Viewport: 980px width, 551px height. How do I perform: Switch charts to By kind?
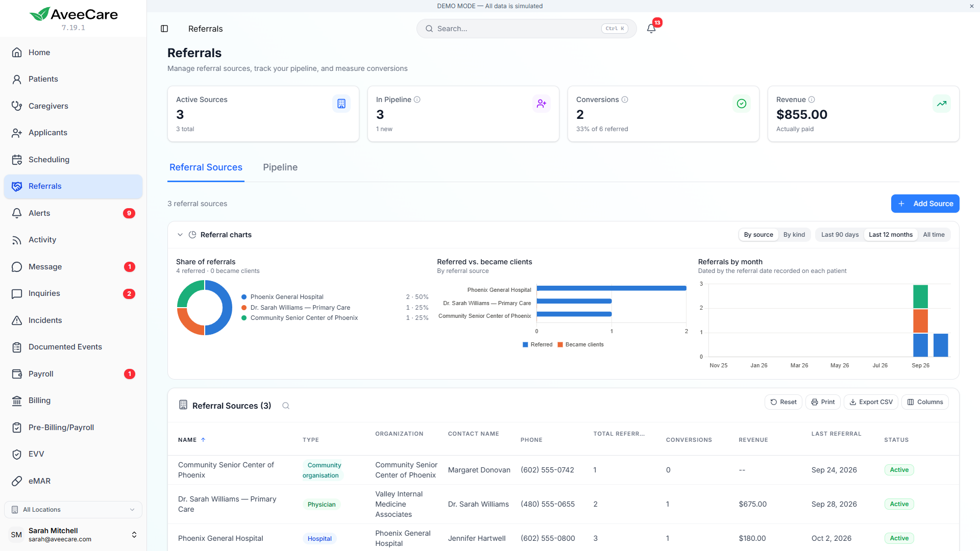click(794, 235)
